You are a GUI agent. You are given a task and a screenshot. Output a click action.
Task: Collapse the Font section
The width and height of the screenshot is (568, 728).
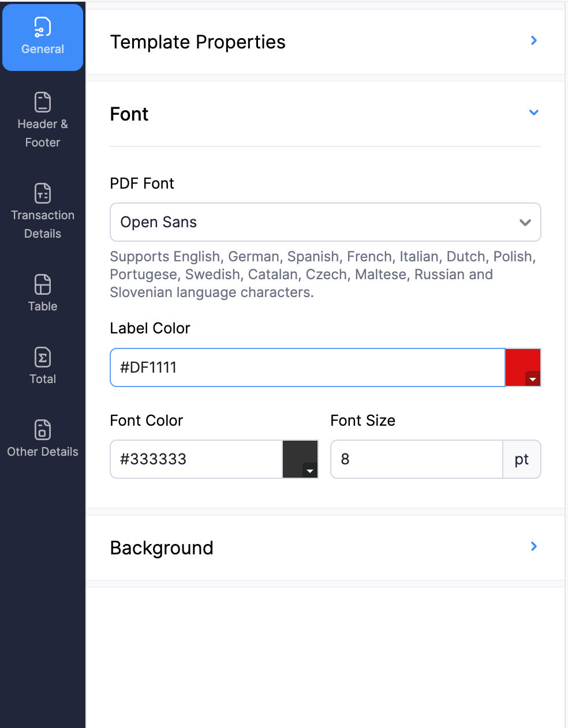pyautogui.click(x=533, y=112)
